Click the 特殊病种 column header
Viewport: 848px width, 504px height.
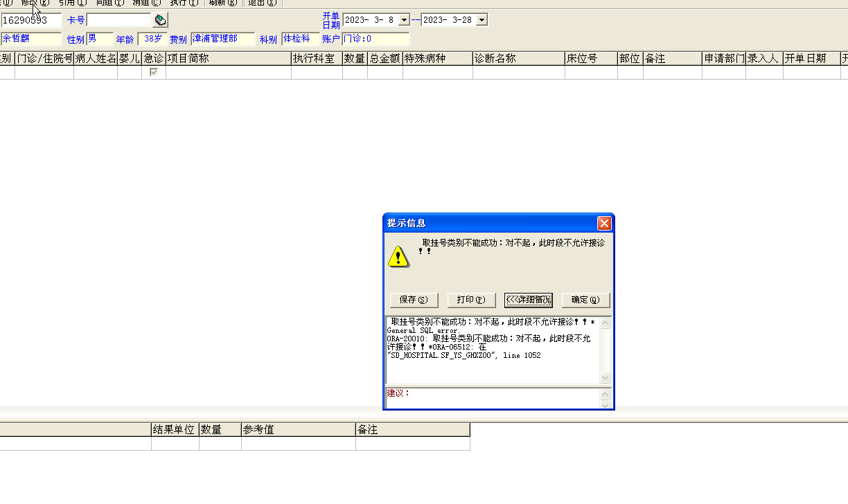(438, 59)
